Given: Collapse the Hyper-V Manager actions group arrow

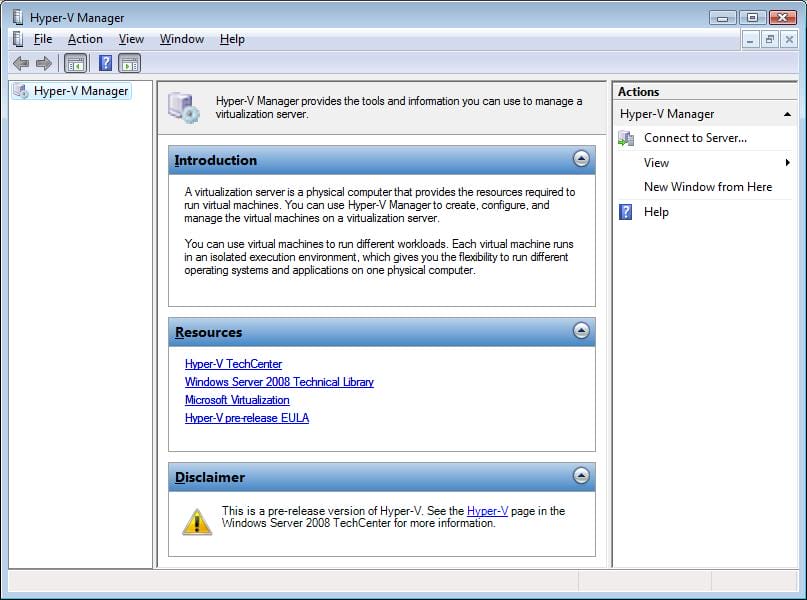Looking at the screenshot, I should [787, 114].
